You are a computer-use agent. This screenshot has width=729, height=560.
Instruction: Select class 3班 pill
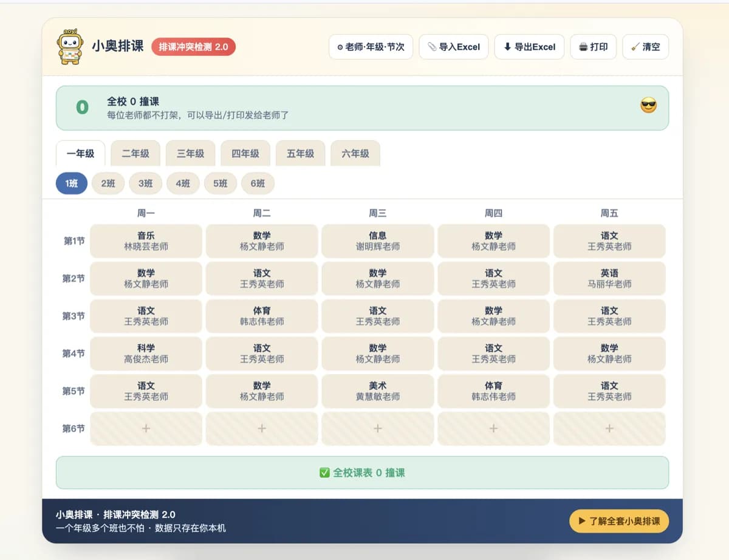tap(146, 183)
